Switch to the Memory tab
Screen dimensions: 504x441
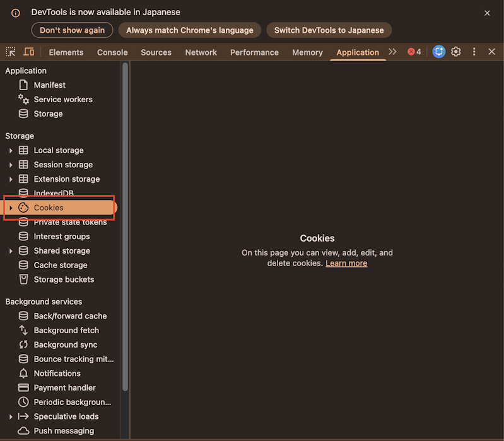pos(307,52)
